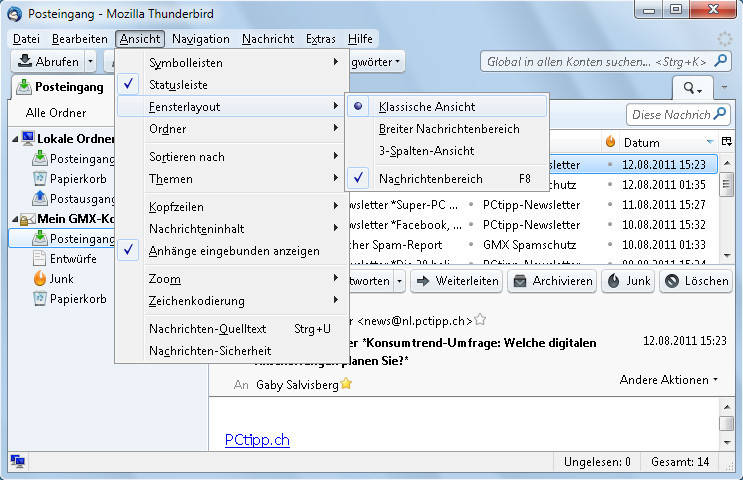
Task: Open the column picker icon
Action: pyautogui.click(x=726, y=141)
